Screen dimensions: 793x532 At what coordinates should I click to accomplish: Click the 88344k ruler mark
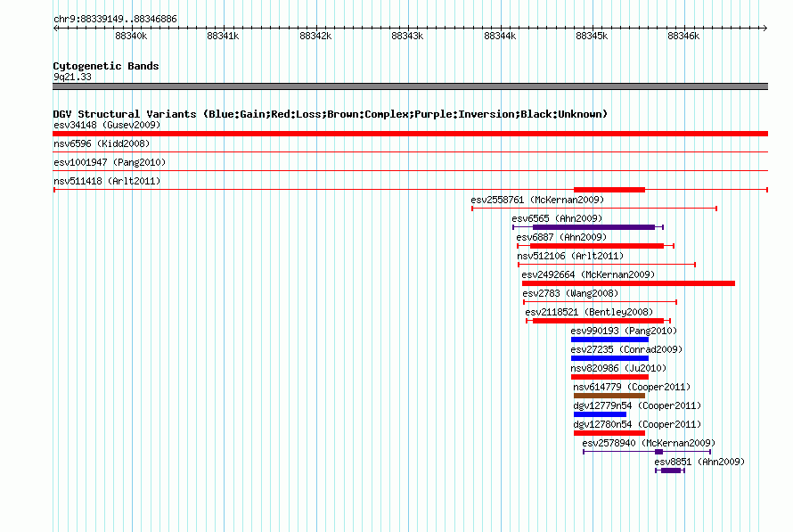tap(500, 36)
